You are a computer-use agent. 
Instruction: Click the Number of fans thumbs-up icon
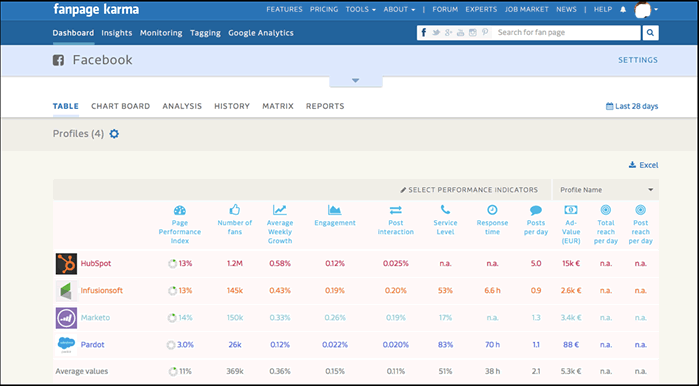click(235, 210)
